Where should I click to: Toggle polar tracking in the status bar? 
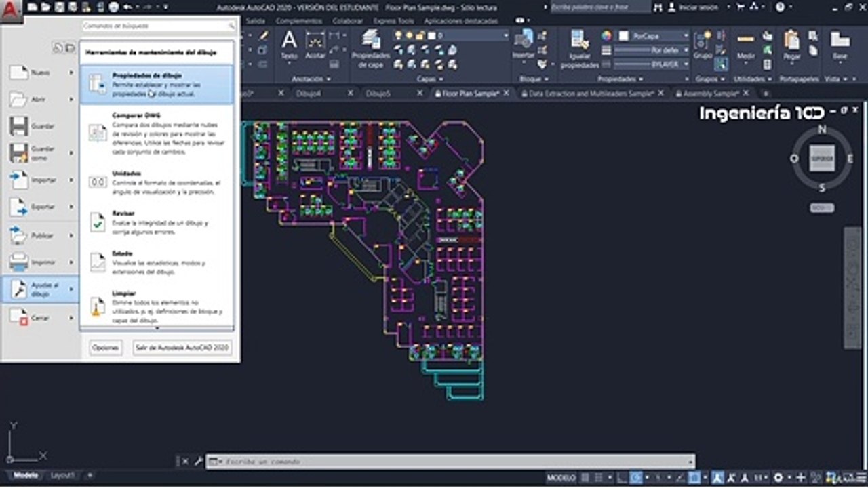(635, 478)
